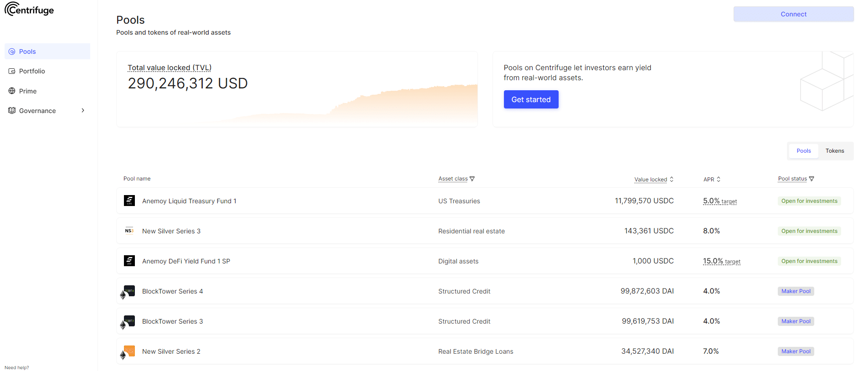This screenshot has height=371, width=868.
Task: Sort by Value locked arrows
Action: click(672, 179)
